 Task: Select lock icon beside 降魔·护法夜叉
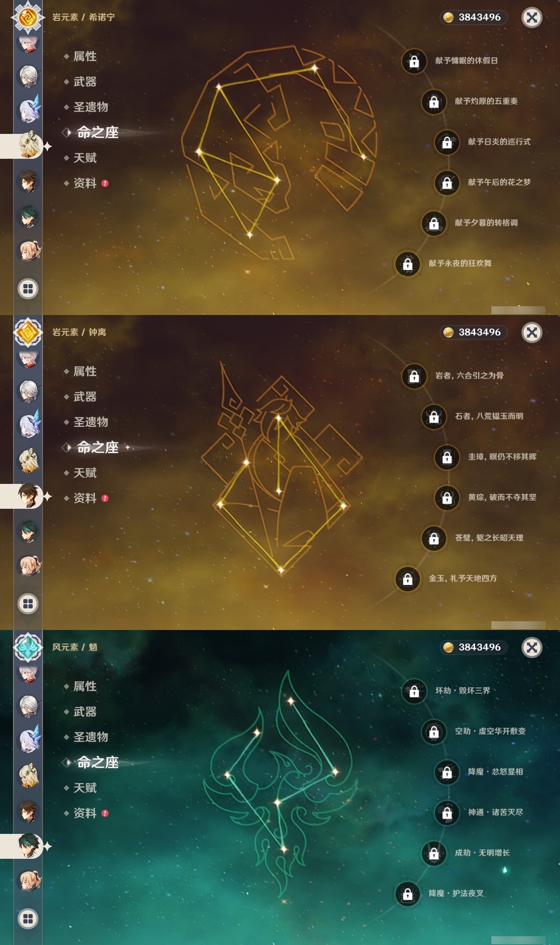pyautogui.click(x=408, y=894)
